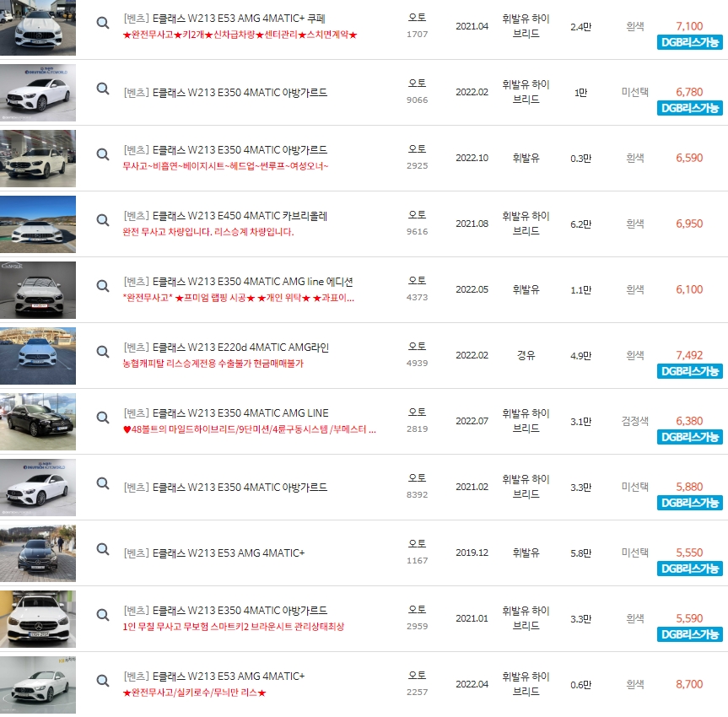
Task: Click magnifier icon beside 8392 E350 아방가르드
Action: pyautogui.click(x=103, y=483)
